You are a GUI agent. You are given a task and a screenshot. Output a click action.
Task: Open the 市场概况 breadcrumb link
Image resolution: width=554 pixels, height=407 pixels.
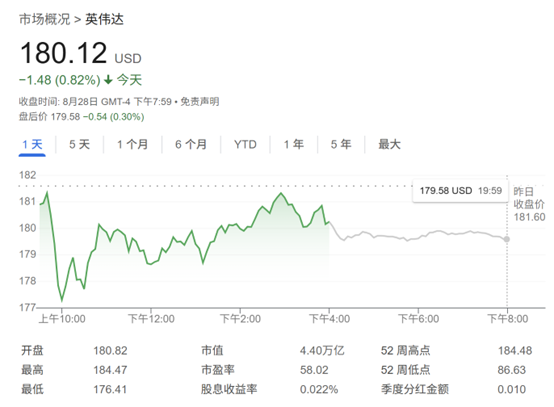tap(45, 19)
